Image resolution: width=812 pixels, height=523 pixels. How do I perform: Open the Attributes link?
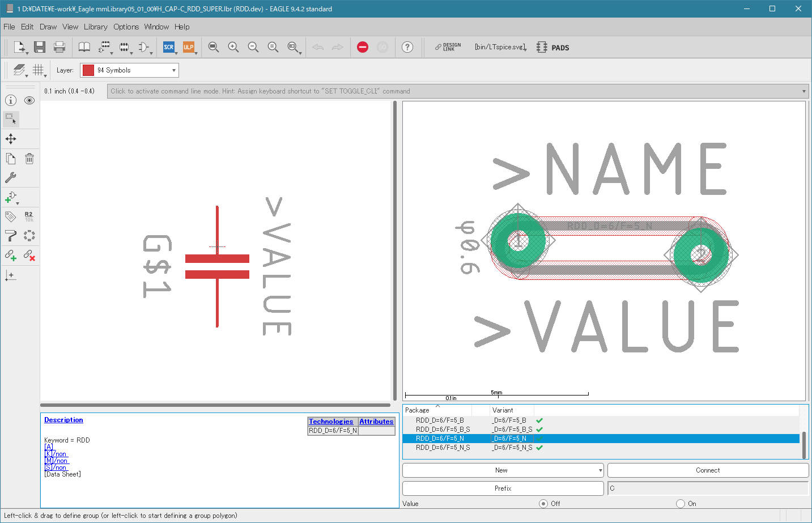click(x=376, y=422)
